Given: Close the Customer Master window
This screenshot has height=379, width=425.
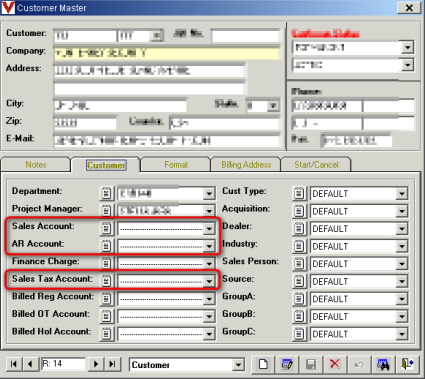Looking at the screenshot, I should [409, 8].
